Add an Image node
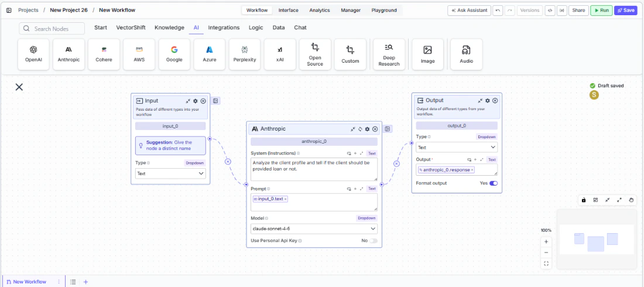Screen dimensions: 644x287 pyautogui.click(x=427, y=54)
